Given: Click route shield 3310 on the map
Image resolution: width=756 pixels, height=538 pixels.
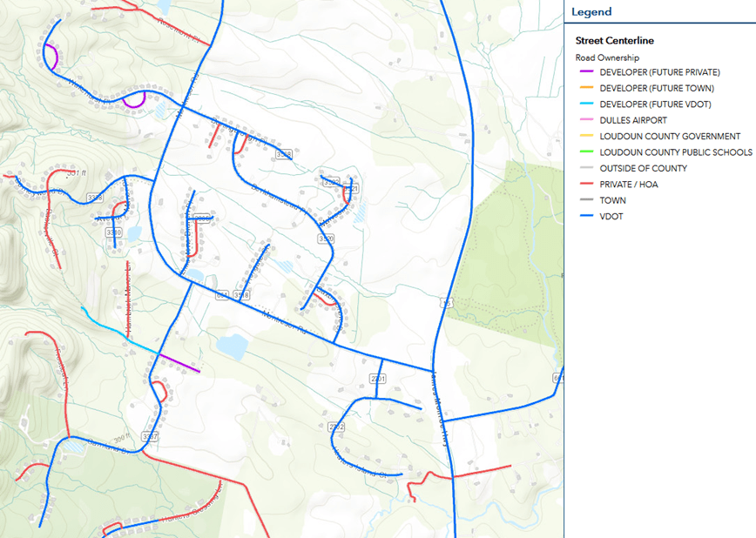Looking at the screenshot, I should (114, 232).
